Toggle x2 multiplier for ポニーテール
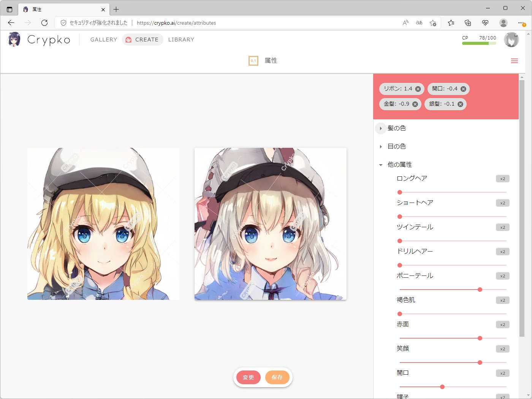Screen dimensions: 532x399 502,276
